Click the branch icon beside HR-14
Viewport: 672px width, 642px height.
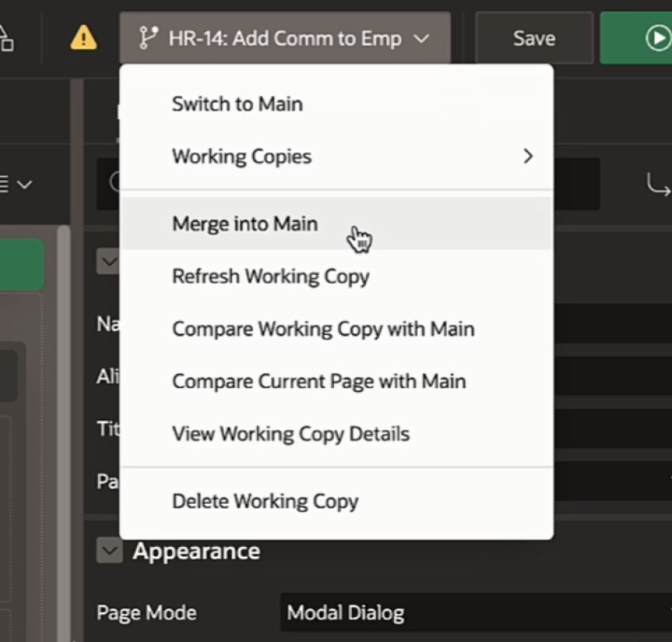click(x=148, y=38)
